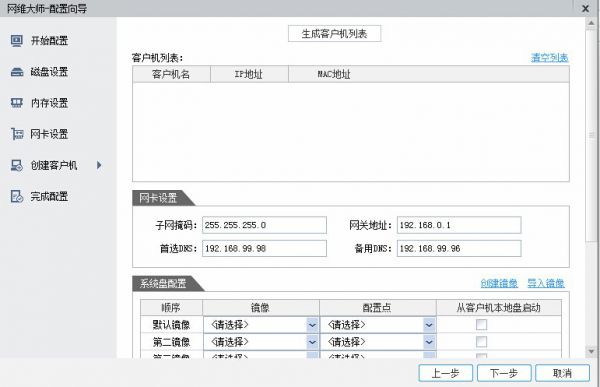This screenshot has width=600, height=387.
Task: Sort by the 客户机名 column header
Action: click(x=171, y=74)
